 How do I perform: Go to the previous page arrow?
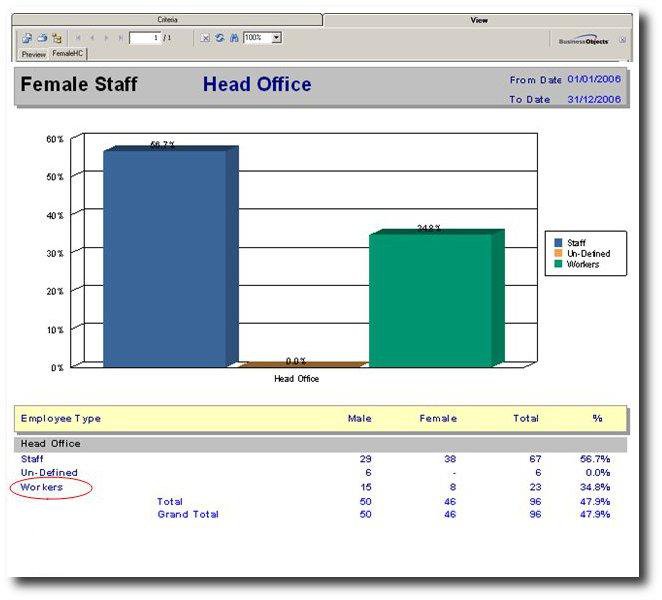pos(92,38)
